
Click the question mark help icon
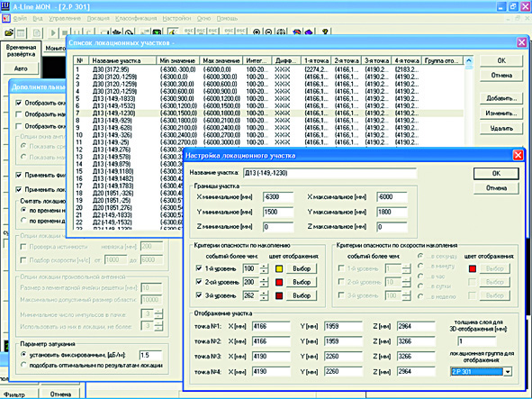click(x=325, y=32)
